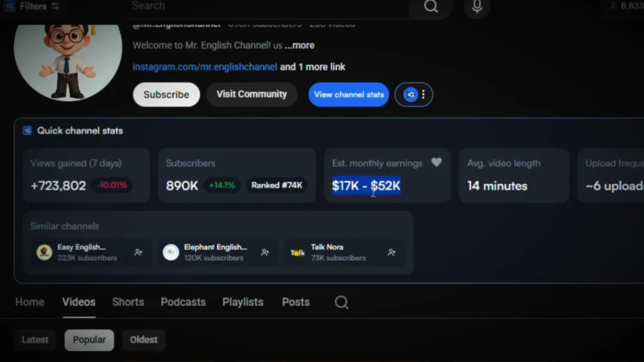Image resolution: width=644 pixels, height=362 pixels.
Task: Expand channel description with ...more
Action: [x=299, y=45]
